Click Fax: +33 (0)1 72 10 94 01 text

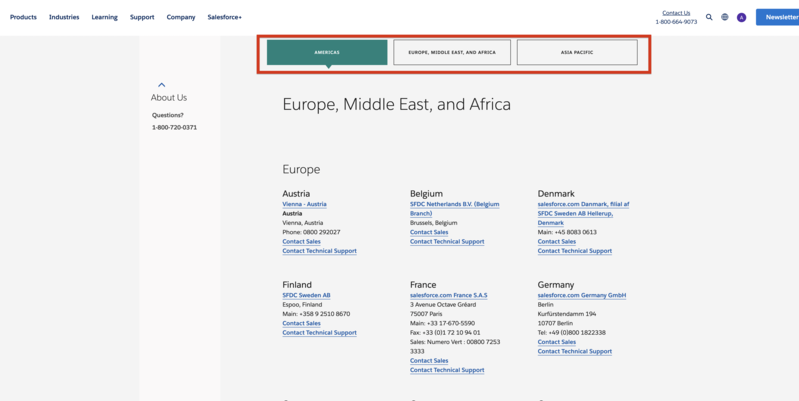(445, 333)
